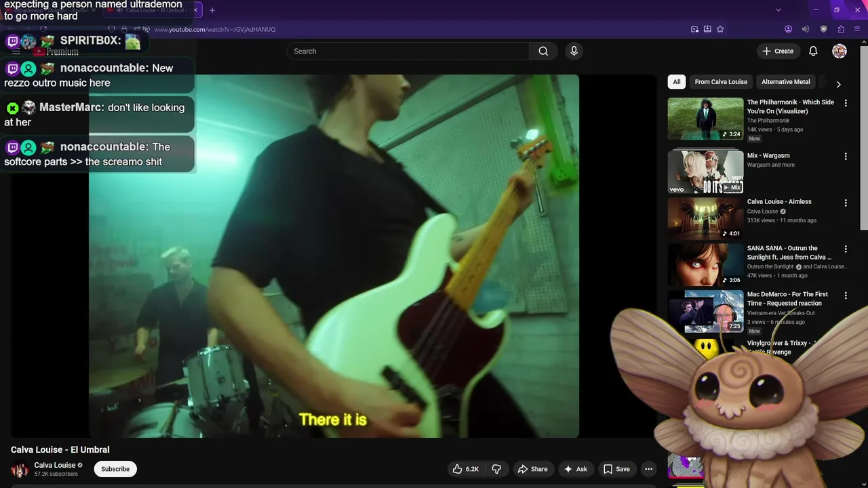This screenshot has height=488, width=868.
Task: Select the From Calva Louise chip
Action: (721, 82)
